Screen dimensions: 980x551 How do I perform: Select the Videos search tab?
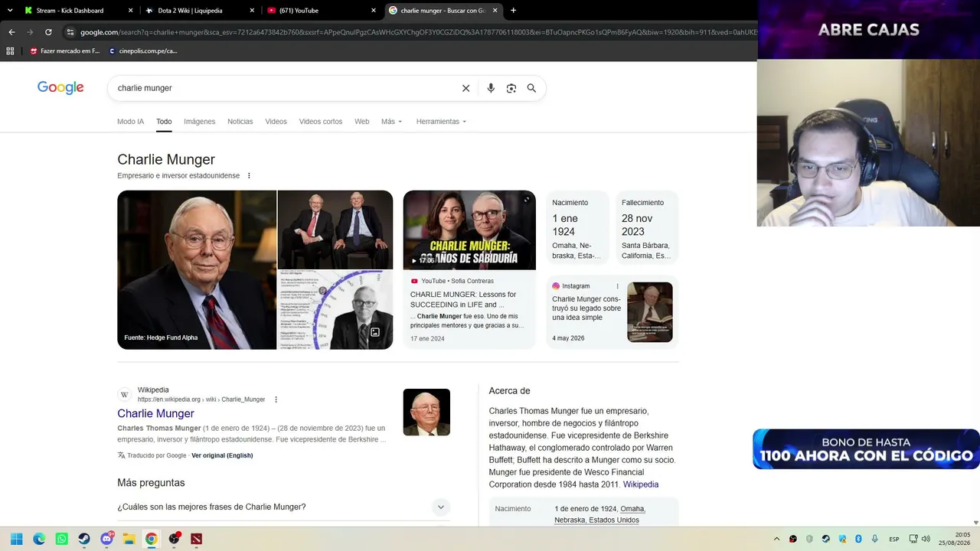[x=276, y=122]
